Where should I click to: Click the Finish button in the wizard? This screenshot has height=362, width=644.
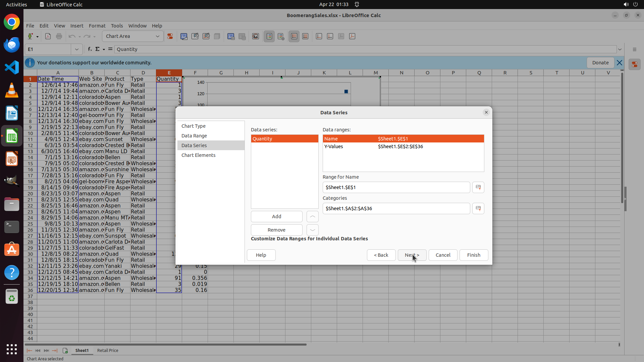pos(473,255)
